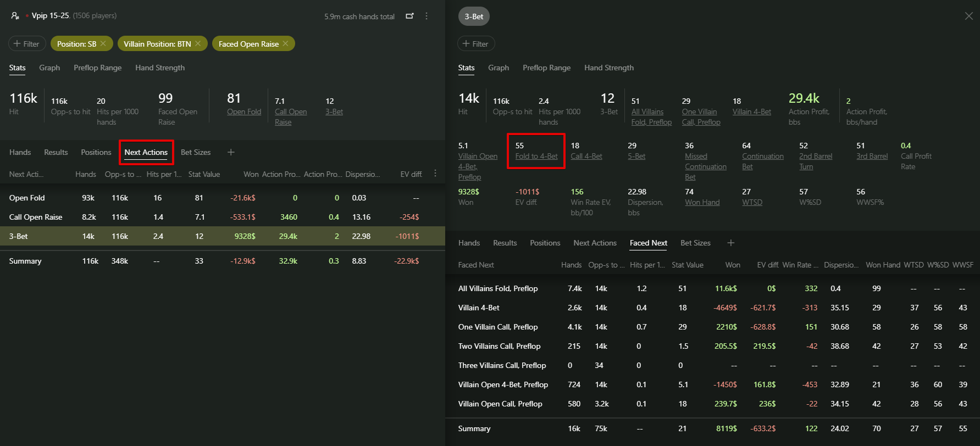Click the Fold to 4-Bet stat link
The height and width of the screenshot is (446, 980).
(x=536, y=157)
